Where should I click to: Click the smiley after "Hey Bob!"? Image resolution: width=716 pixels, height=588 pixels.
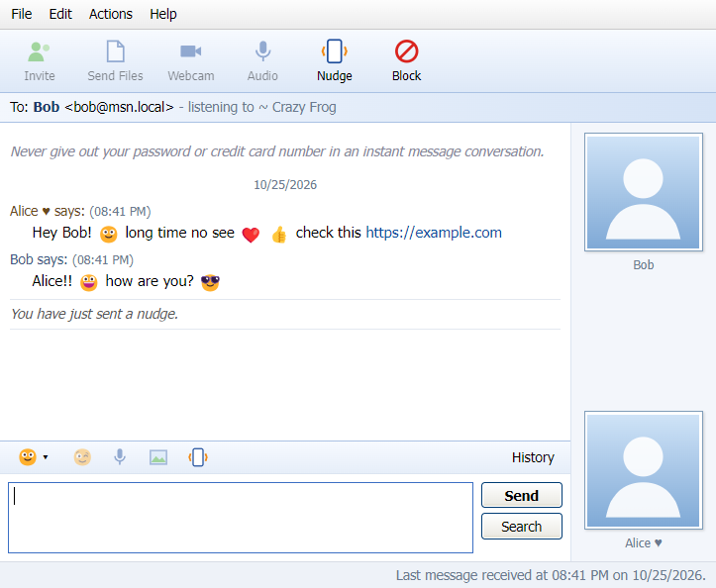pos(109,235)
